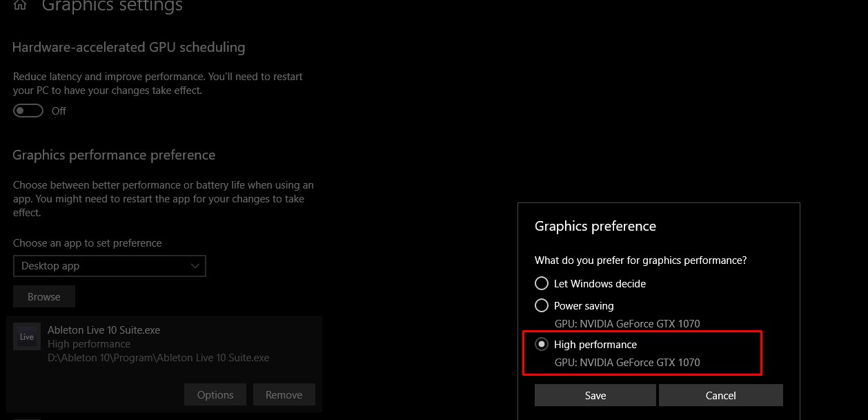Click the Home icon beside Graphics settings
Viewport: 868px width, 420px height.
20,5
